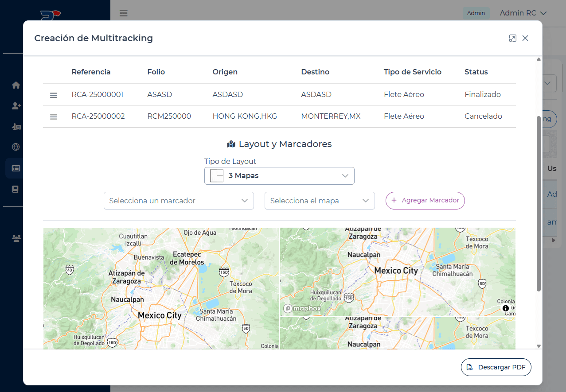
Task: Click the modal scrollbar up arrow
Action: tap(539, 59)
